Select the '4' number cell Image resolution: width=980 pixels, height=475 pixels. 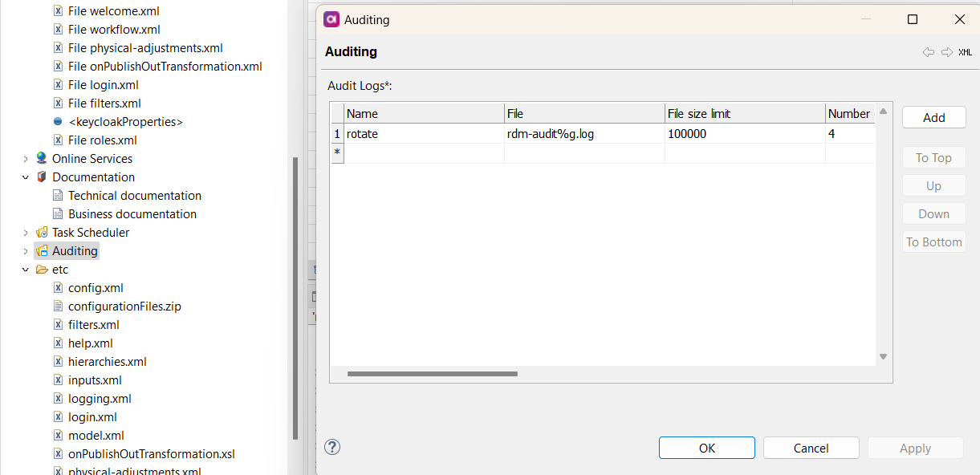[851, 134]
